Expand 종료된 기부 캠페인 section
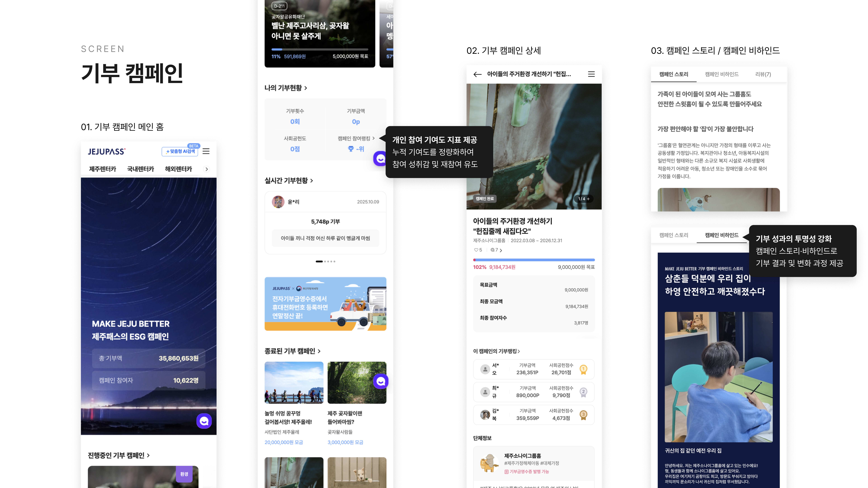 point(292,351)
